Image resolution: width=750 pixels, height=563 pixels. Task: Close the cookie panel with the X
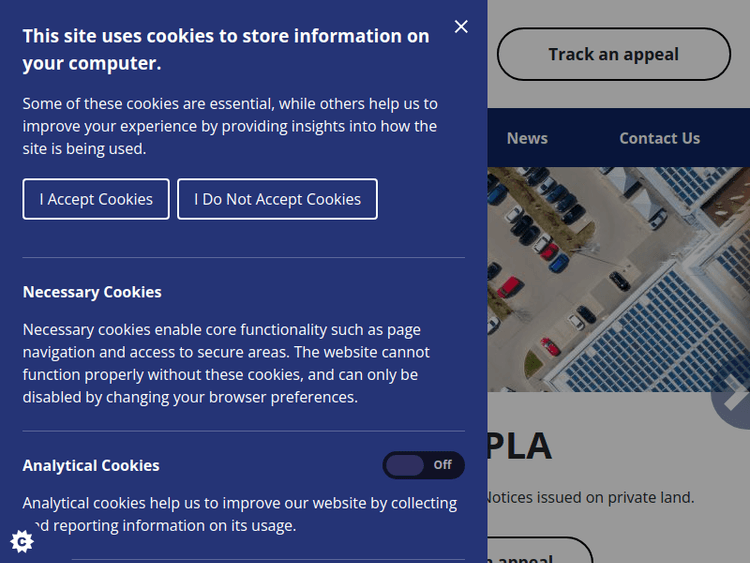[x=461, y=27]
